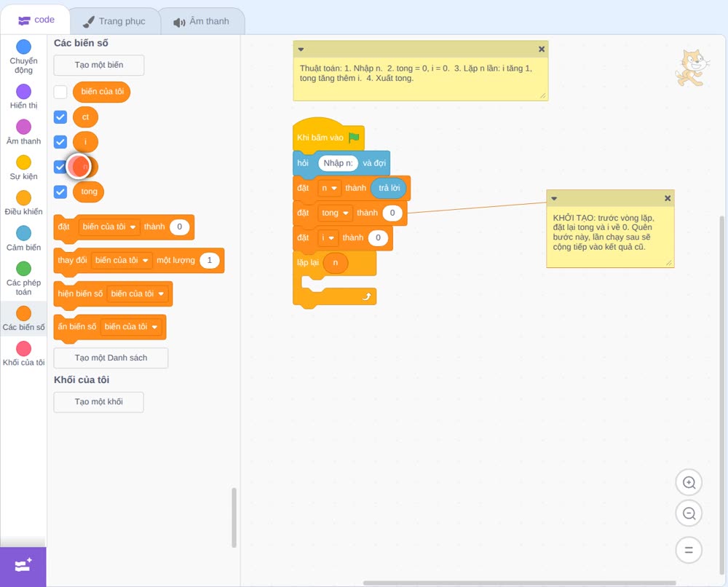
Task: Switch to the Trang phục tab
Action: click(114, 21)
